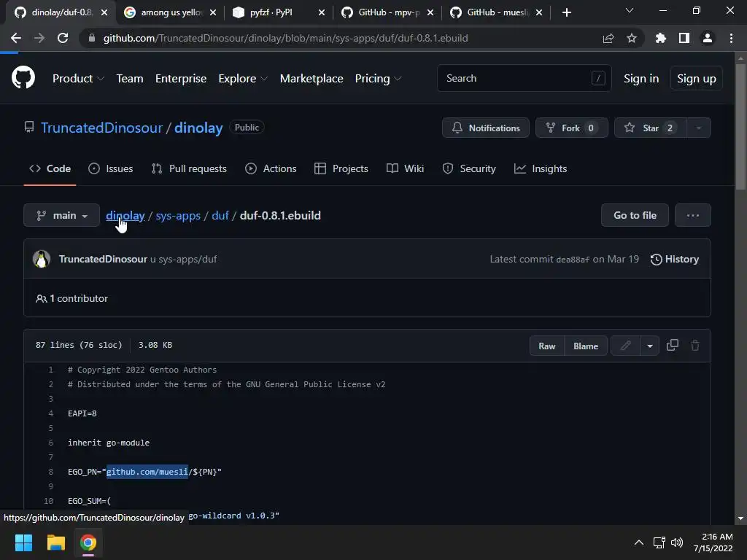View the Raw file
Viewport: 747px width, 560px height.
[x=547, y=346]
